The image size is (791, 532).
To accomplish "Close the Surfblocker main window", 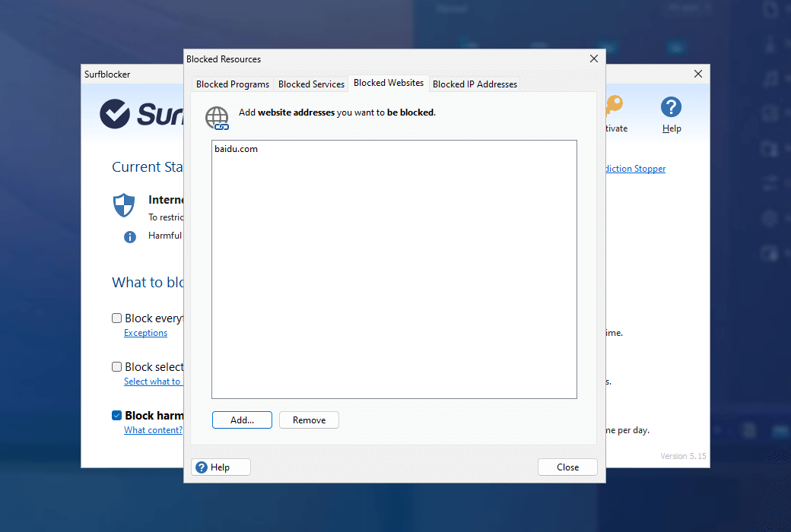I will [x=698, y=74].
